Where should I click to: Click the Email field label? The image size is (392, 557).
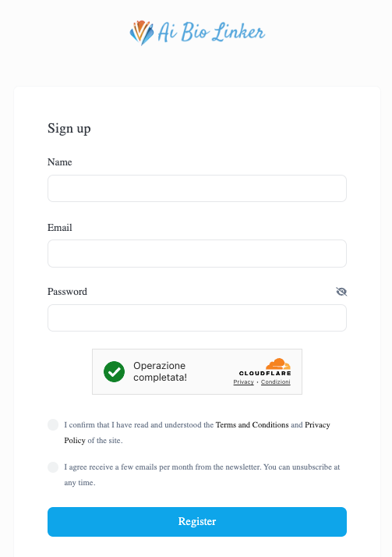tap(59, 227)
